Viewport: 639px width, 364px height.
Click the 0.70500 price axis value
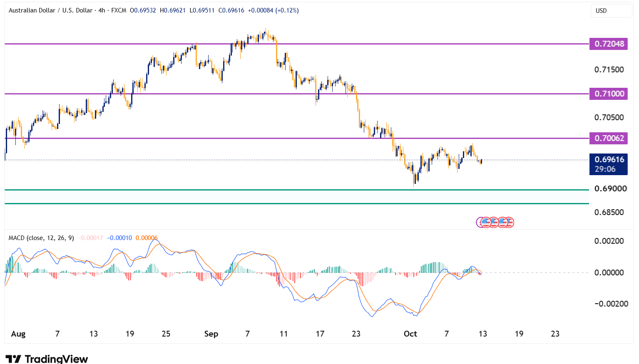coord(609,117)
